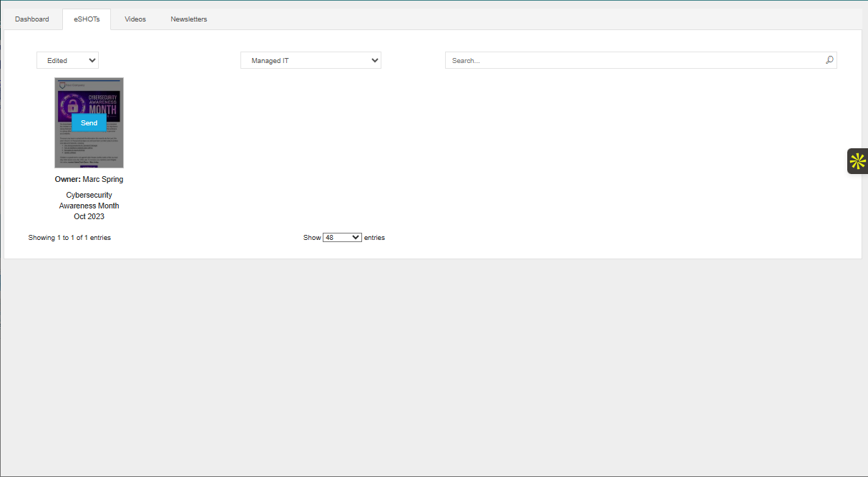Screen dimensions: 868x477
Task: Open the Cybersecurity Awareness Month thumbnail
Action: pyautogui.click(x=89, y=122)
